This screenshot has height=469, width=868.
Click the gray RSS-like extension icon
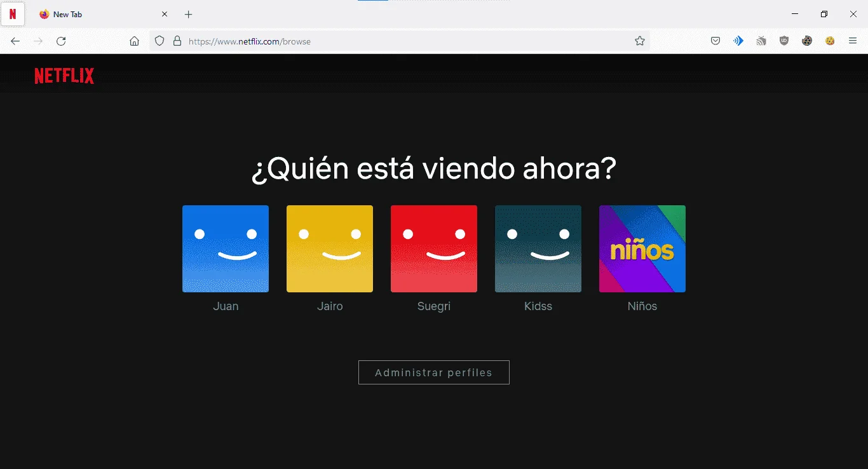tap(761, 41)
